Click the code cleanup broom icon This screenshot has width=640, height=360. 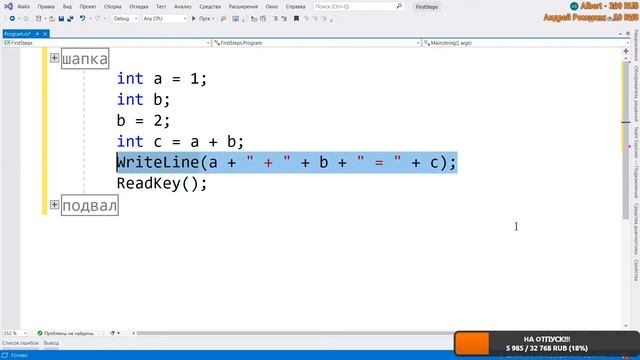click(113, 333)
